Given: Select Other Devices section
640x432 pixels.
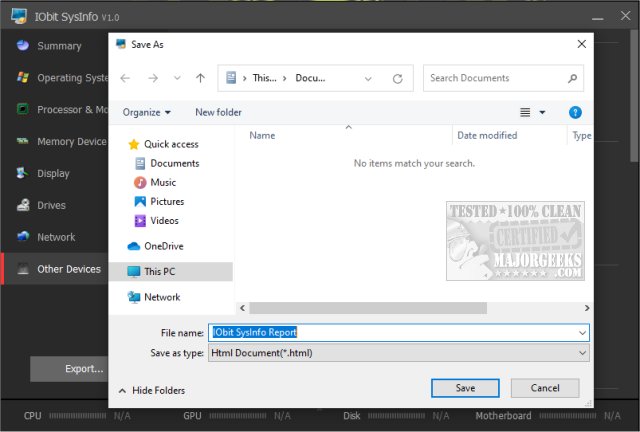Looking at the screenshot, I should click(55, 269).
